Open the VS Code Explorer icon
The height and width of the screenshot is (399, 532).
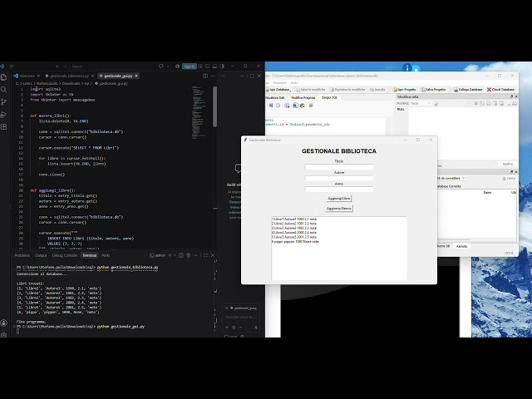[3, 77]
